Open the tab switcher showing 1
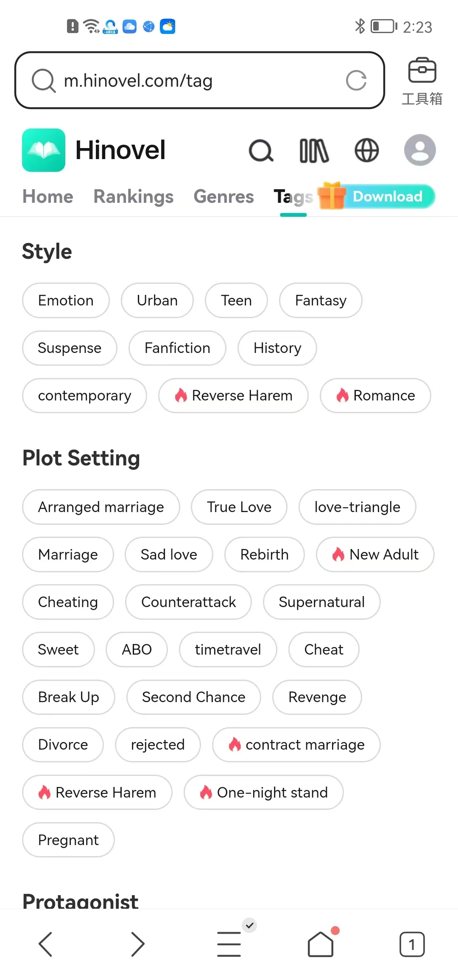Screen dimensions: 458x980 [412, 944]
